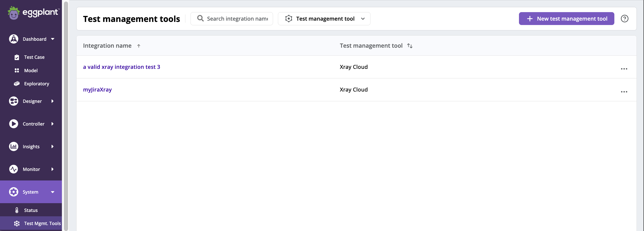Open the Dashboard avatar icon
Image resolution: width=644 pixels, height=231 pixels.
point(14,39)
